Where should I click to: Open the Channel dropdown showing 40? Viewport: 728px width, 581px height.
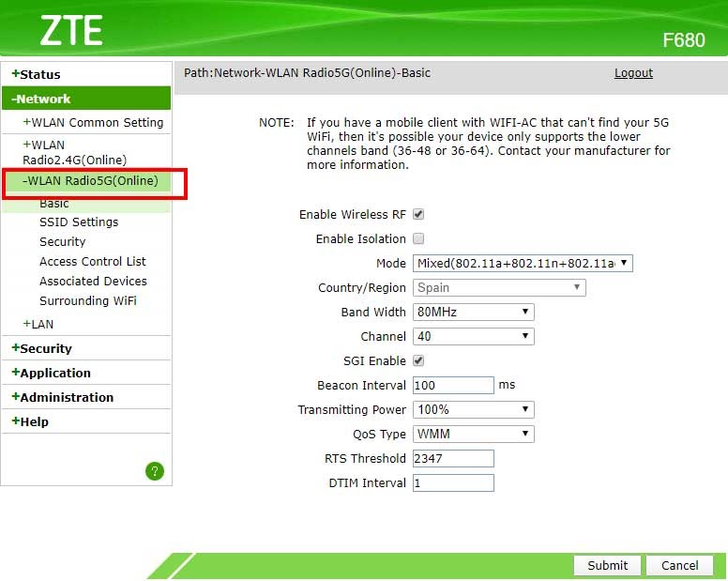tap(473, 336)
